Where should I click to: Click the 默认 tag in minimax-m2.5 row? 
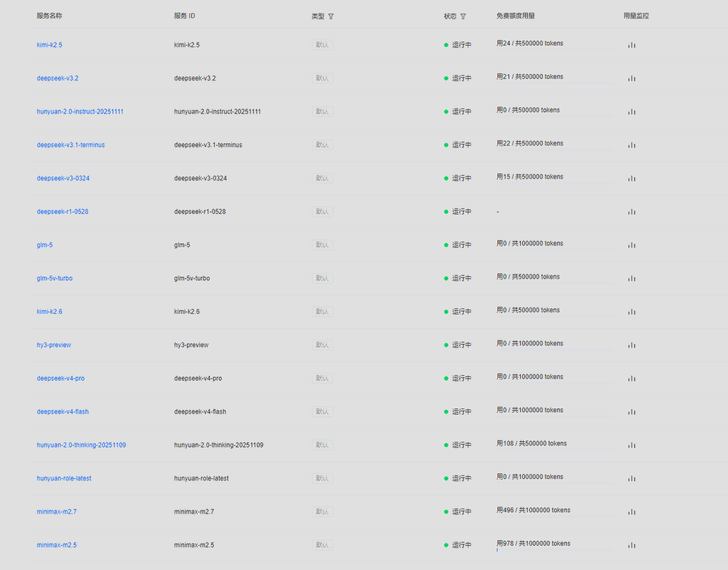coord(322,546)
